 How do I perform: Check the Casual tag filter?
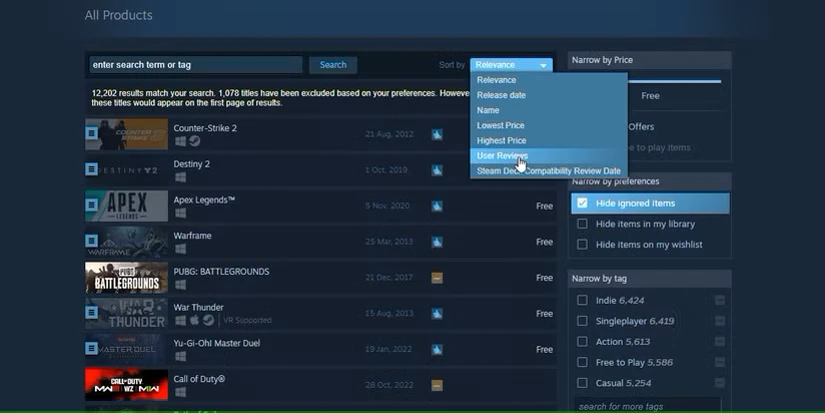(x=582, y=382)
